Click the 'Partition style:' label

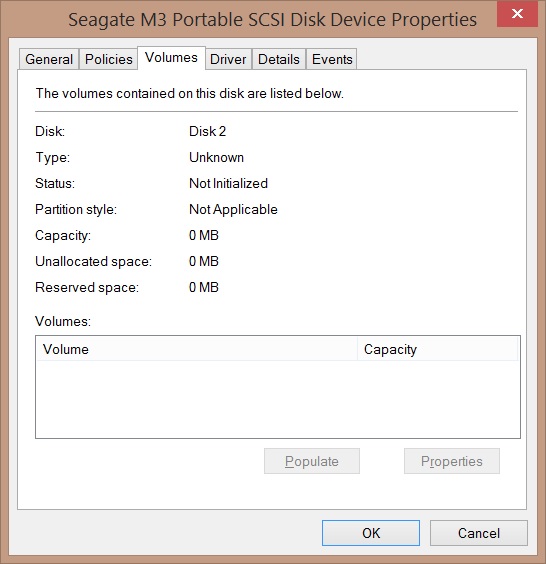[76, 209]
